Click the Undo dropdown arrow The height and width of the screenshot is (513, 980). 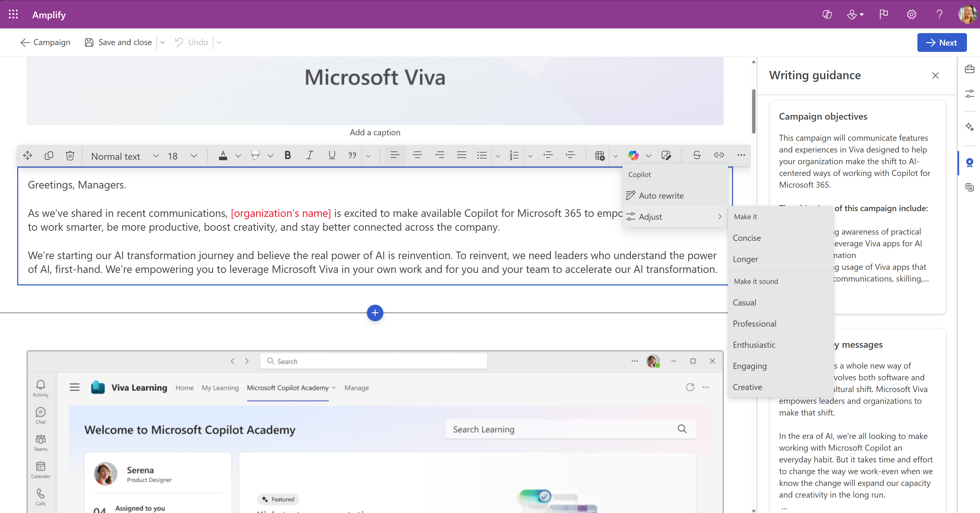pyautogui.click(x=219, y=42)
